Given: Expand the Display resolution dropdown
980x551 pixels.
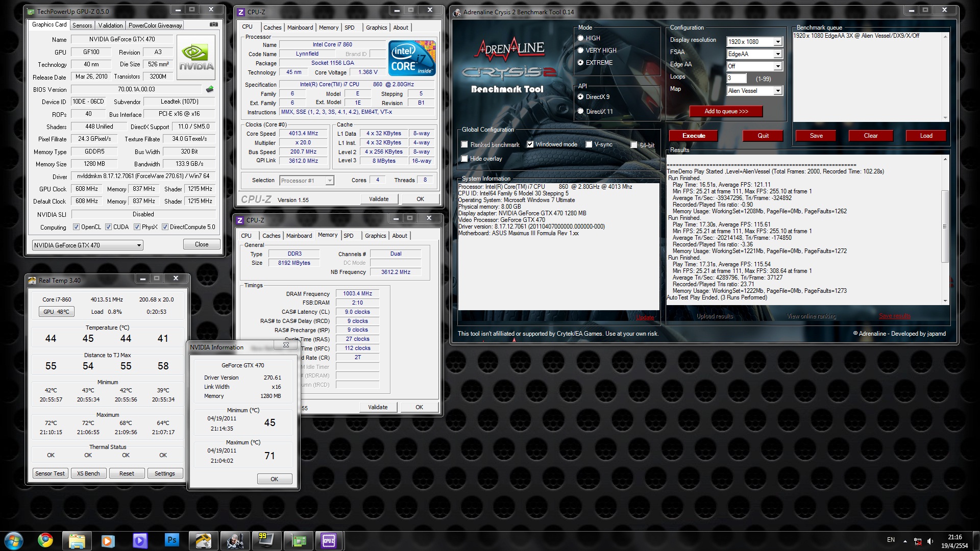Looking at the screenshot, I should pyautogui.click(x=777, y=42).
